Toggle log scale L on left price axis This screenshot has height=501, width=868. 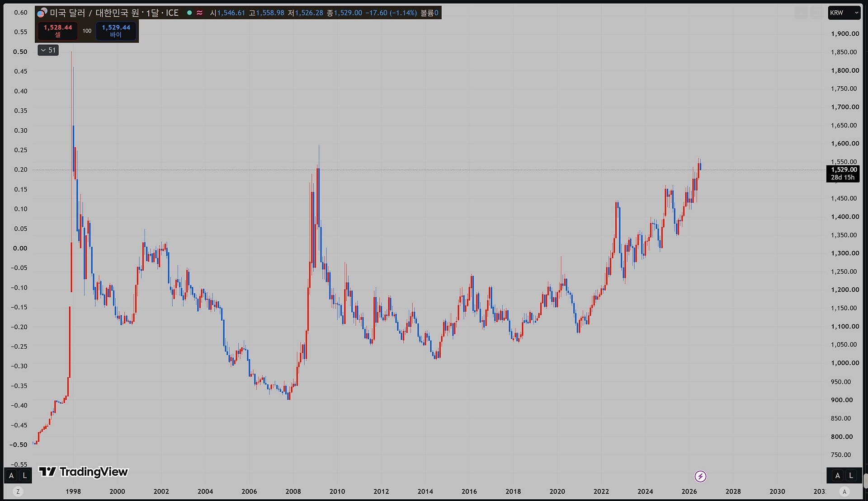pyautogui.click(x=25, y=475)
